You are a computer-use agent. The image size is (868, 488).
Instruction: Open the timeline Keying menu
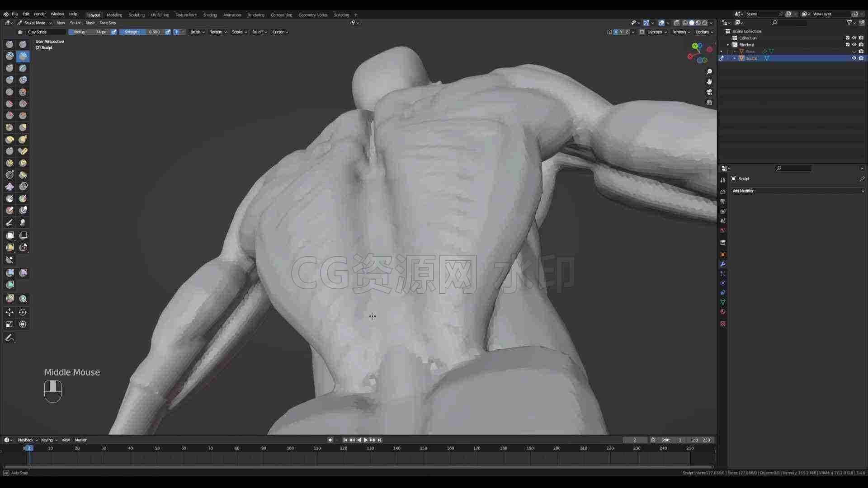(x=49, y=440)
